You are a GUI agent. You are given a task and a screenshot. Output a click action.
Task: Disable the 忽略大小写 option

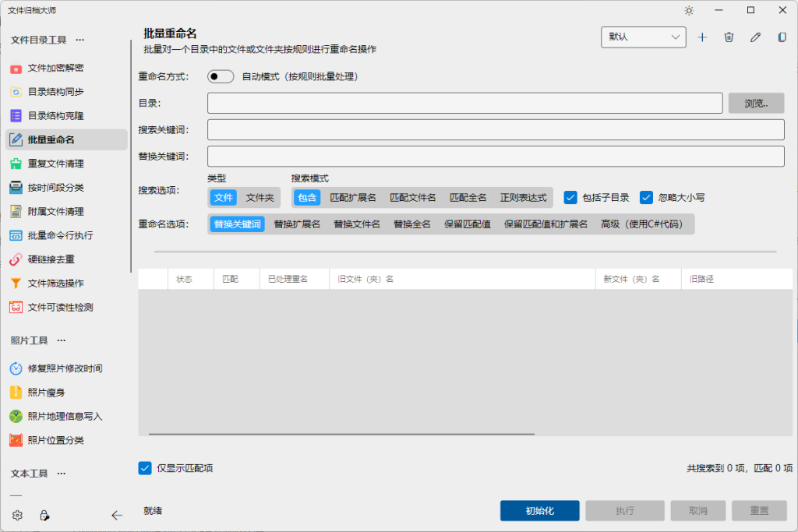[646, 197]
